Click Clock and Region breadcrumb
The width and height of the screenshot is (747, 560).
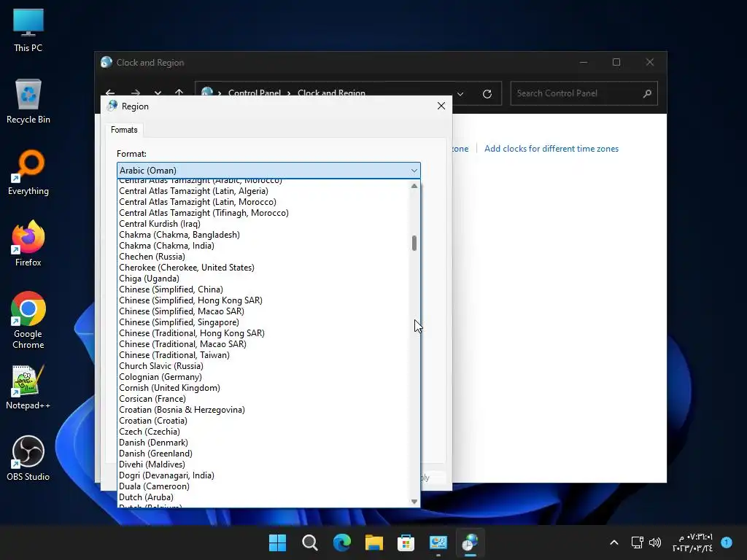[331, 93]
